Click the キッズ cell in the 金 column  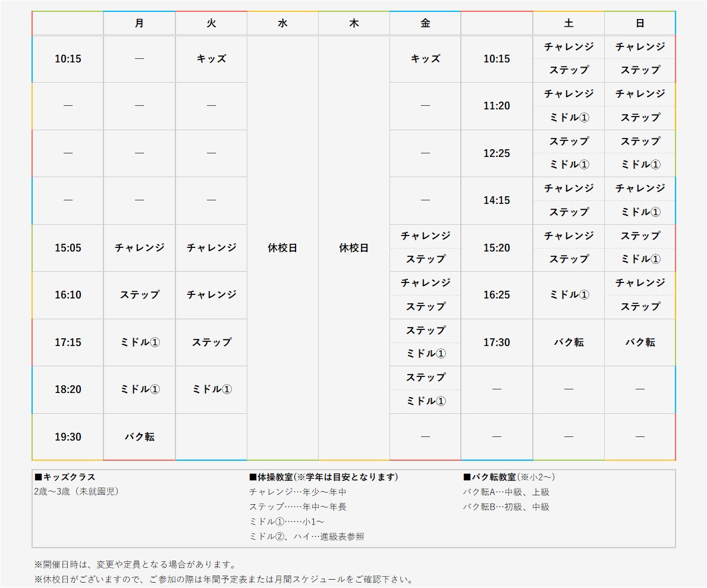click(x=425, y=59)
